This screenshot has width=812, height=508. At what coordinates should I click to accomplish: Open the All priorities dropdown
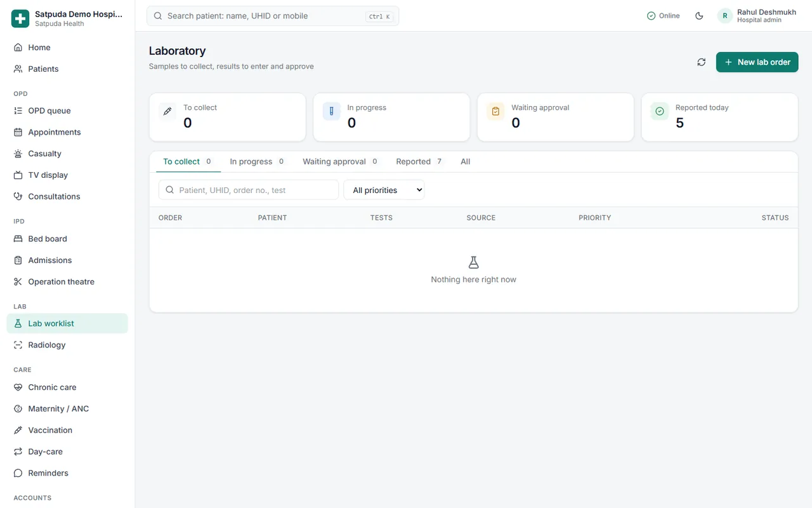[x=384, y=190]
